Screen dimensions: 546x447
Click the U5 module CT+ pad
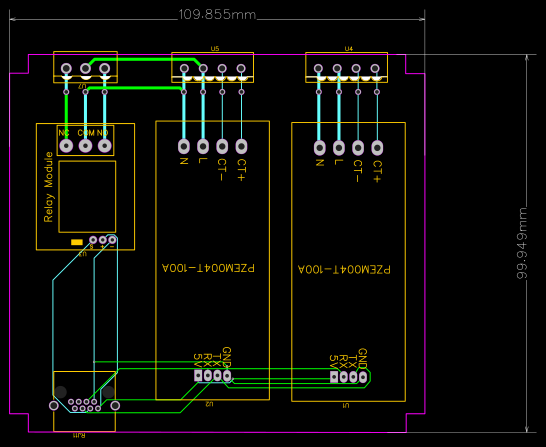241,147
